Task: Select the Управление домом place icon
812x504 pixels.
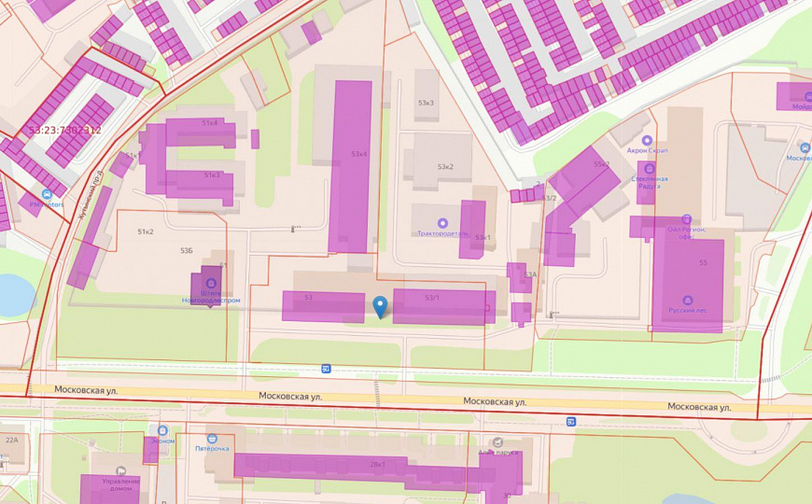Action: [x=120, y=471]
